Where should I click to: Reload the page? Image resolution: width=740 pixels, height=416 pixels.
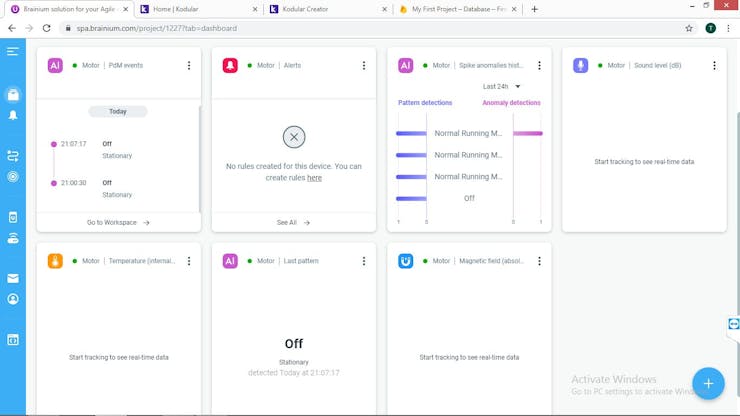pos(46,28)
